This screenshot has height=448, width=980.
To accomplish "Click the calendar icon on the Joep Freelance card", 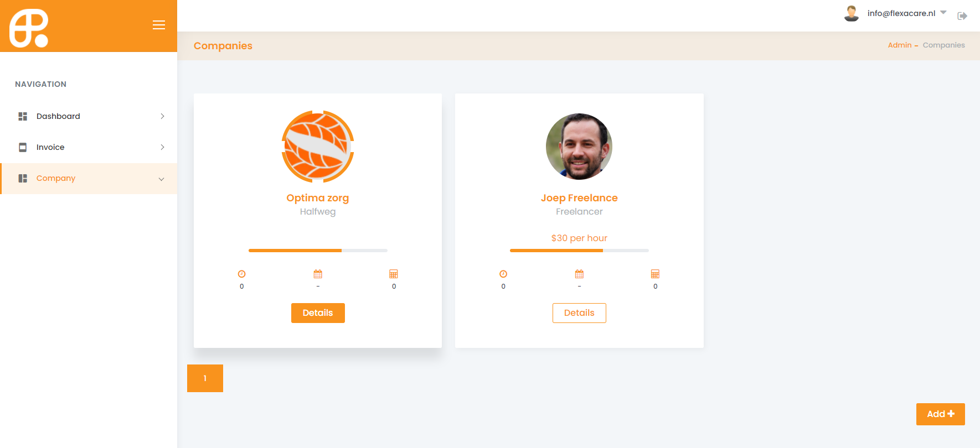I will click(579, 274).
